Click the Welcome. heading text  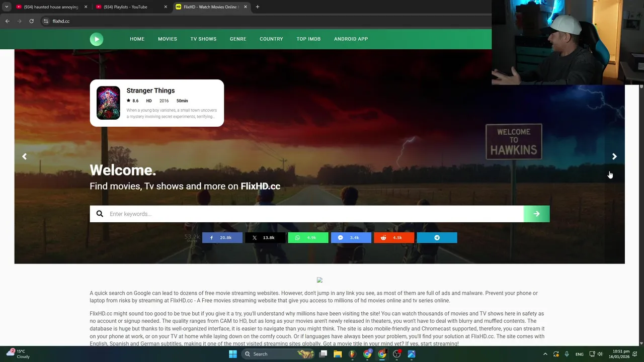(123, 170)
